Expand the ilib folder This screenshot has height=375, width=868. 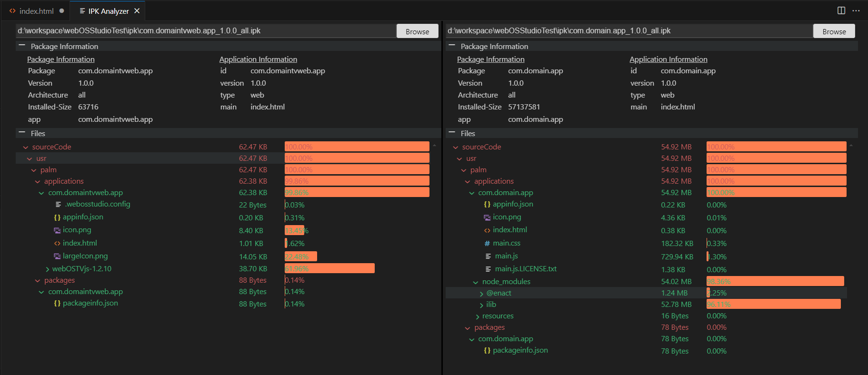pyautogui.click(x=481, y=305)
